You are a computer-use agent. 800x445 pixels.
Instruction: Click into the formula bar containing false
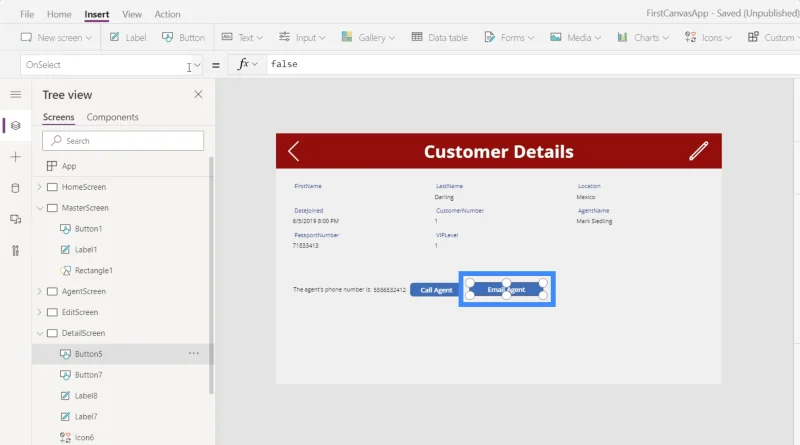click(x=531, y=64)
